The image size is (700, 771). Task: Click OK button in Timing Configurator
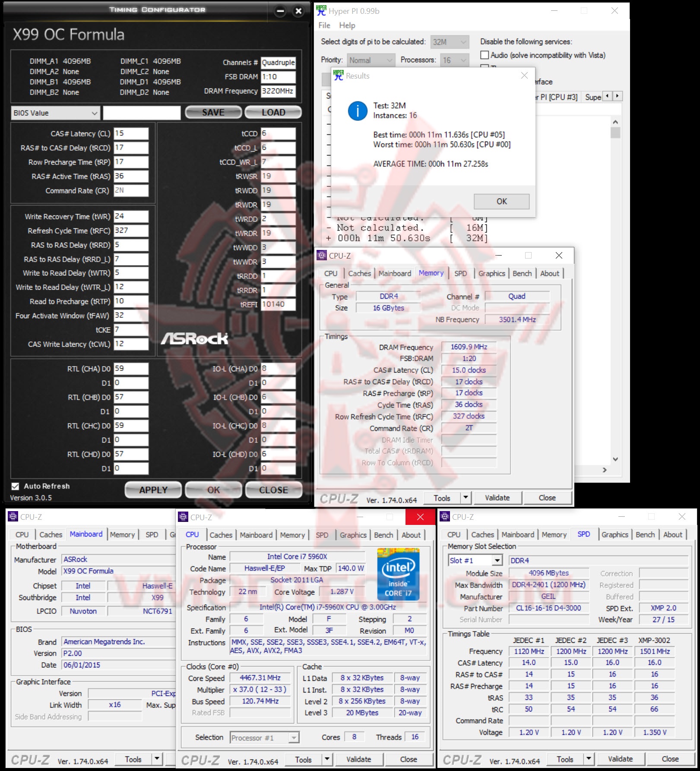213,490
